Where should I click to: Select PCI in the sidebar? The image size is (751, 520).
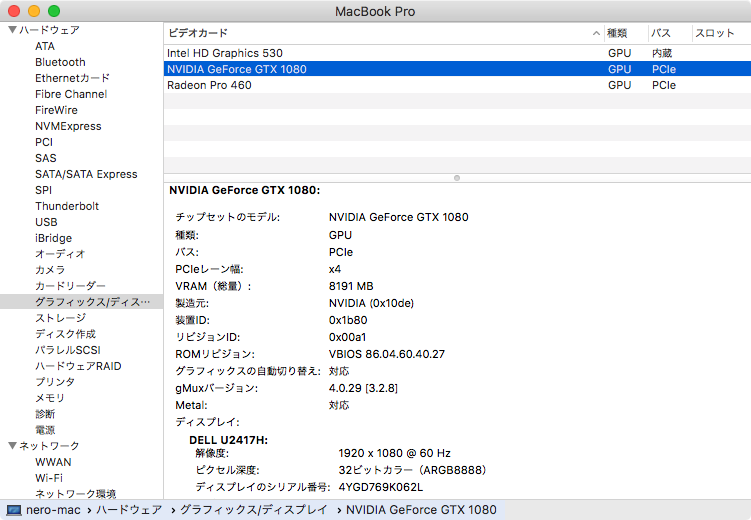click(x=44, y=142)
